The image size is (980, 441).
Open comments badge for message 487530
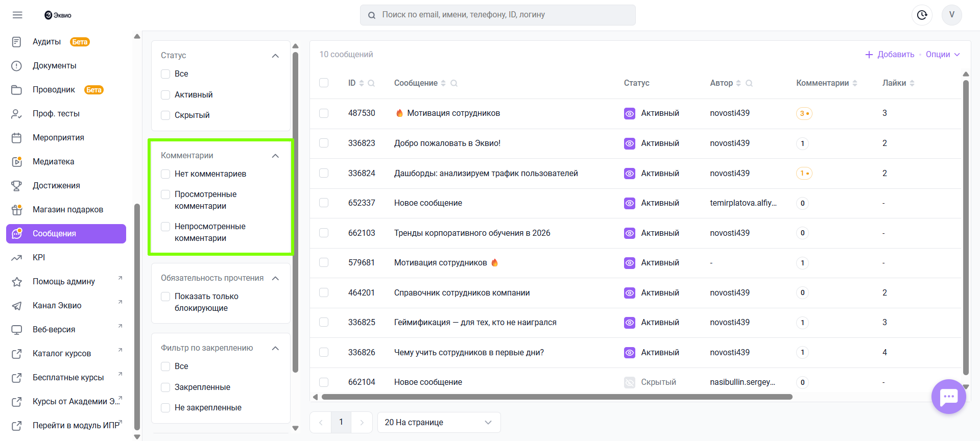(x=804, y=113)
